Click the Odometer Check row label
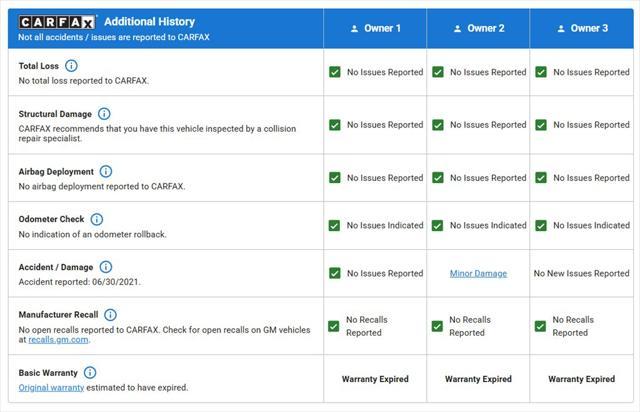Image resolution: width=640 pixels, height=412 pixels. tap(51, 219)
